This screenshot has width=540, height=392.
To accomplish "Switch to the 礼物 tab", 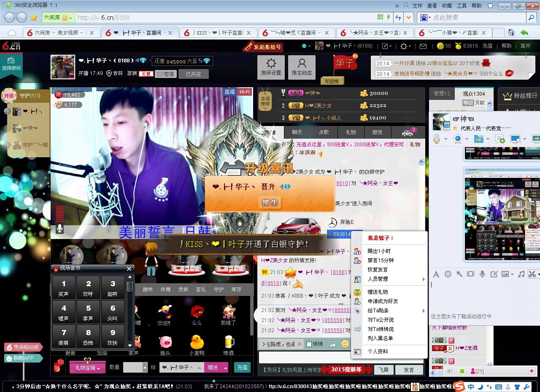I will [351, 132].
